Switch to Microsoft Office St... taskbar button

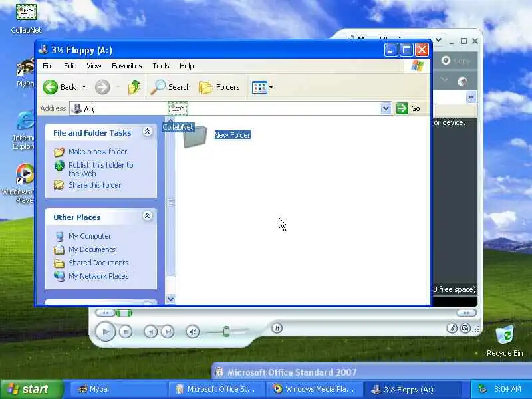tap(217, 389)
